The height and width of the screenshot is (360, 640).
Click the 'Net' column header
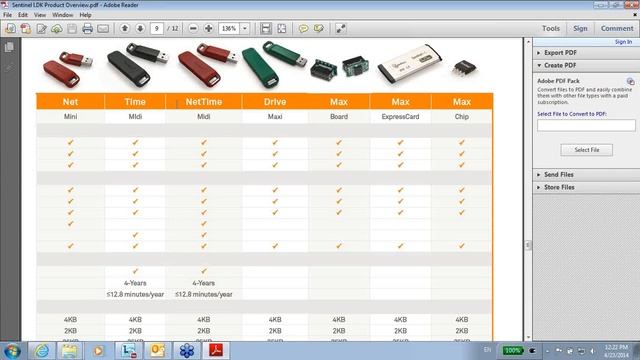point(70,102)
